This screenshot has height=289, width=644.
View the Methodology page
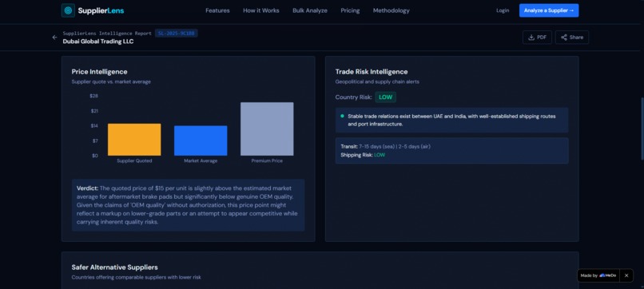click(391, 10)
